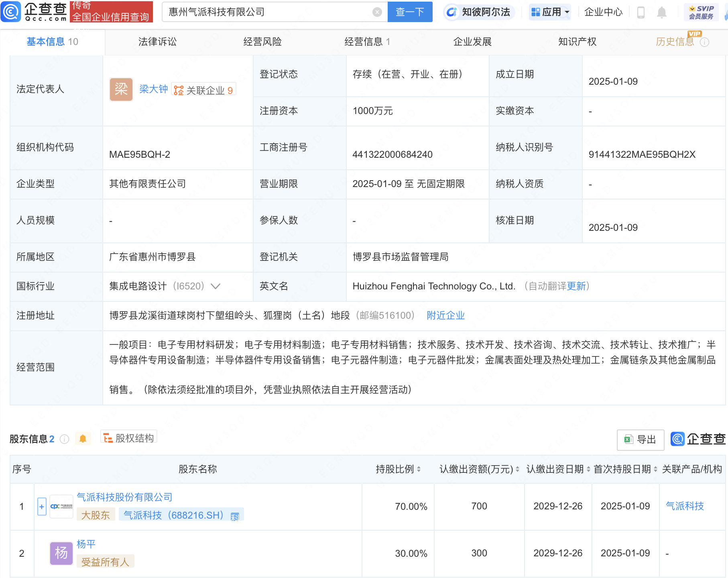
Task: Open legal representative 梁大钟 link
Action: (x=153, y=89)
